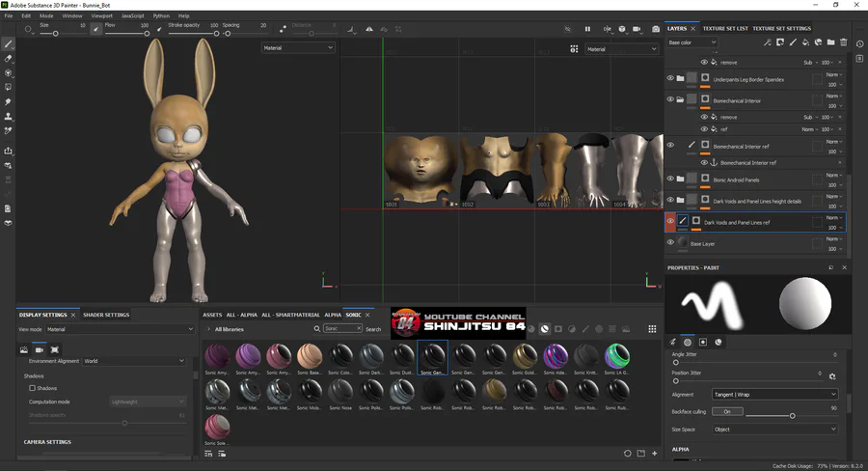The height and width of the screenshot is (471, 868).
Task: Open the Python menu
Action: (161, 16)
